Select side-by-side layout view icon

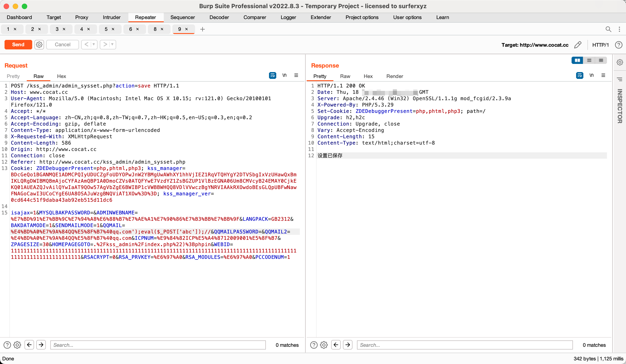[577, 60]
